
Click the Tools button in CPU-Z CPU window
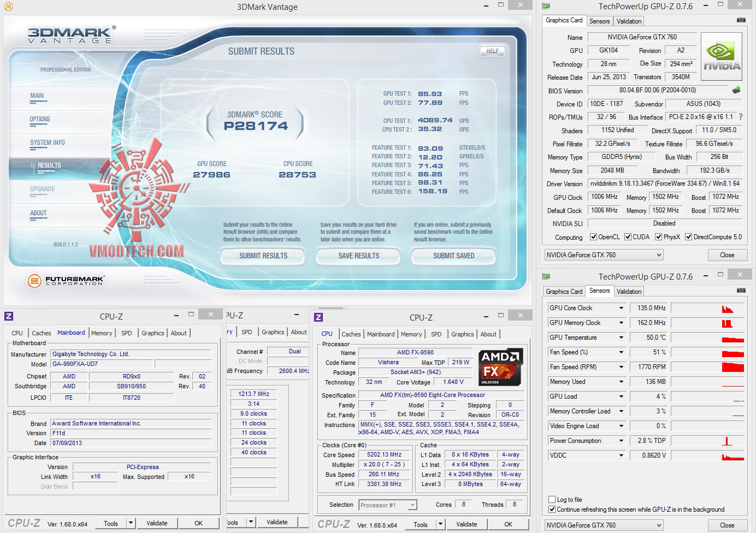click(421, 524)
